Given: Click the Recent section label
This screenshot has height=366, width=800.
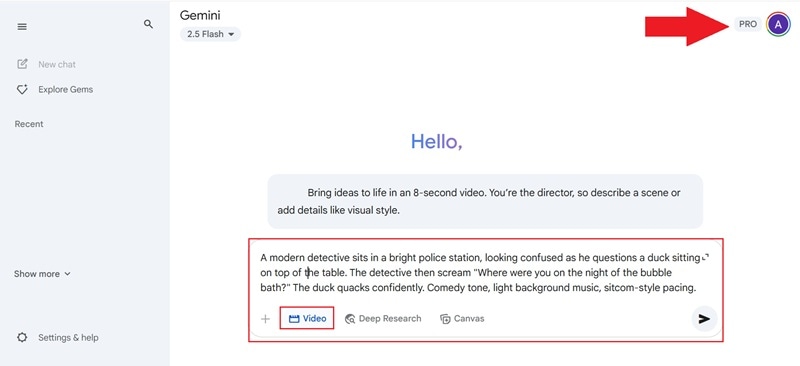Looking at the screenshot, I should click(29, 124).
